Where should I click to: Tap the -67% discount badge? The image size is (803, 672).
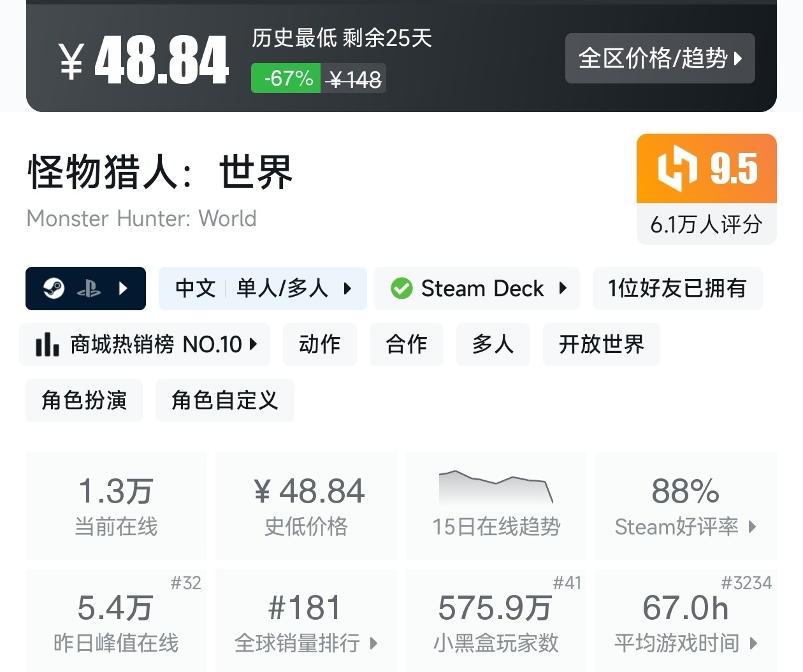(x=286, y=78)
